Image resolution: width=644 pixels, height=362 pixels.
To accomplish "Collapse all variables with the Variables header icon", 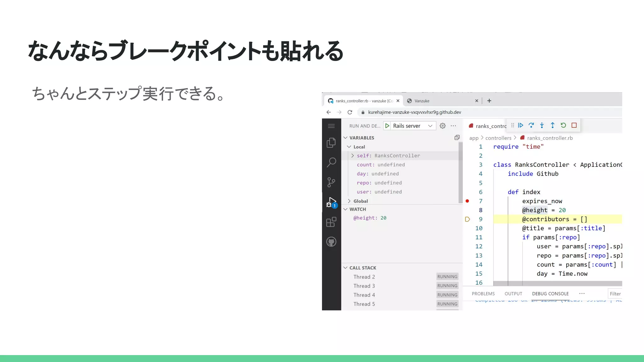I will pyautogui.click(x=457, y=138).
